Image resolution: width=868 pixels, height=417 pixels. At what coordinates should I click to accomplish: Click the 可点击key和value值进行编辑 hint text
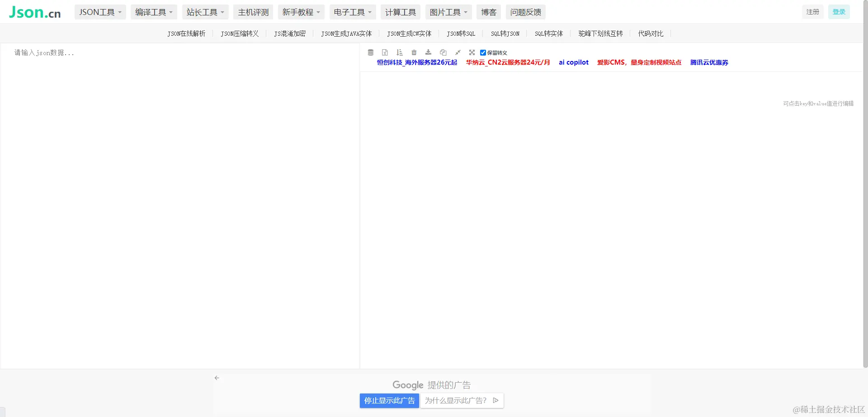[x=818, y=103]
